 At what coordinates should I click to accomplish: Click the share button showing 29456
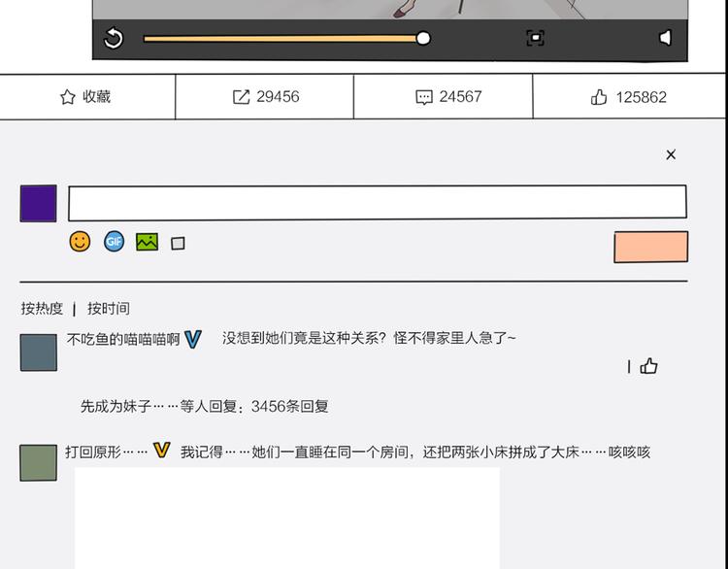click(x=266, y=97)
